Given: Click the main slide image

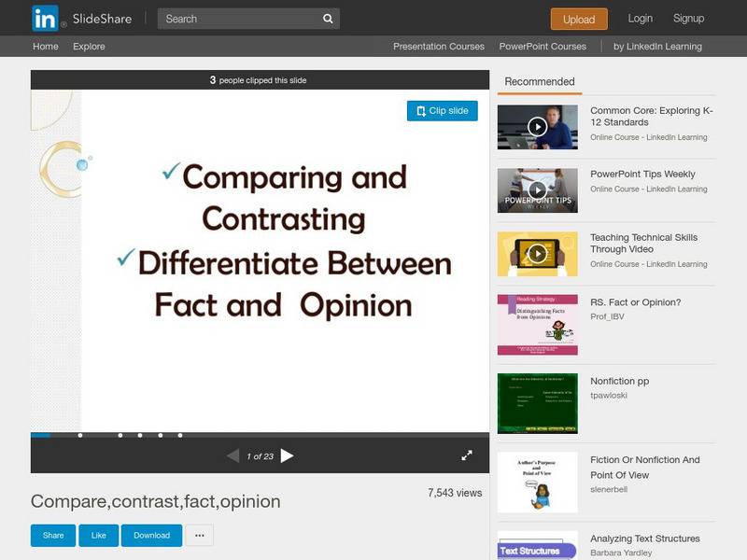Looking at the screenshot, I should click(260, 261).
